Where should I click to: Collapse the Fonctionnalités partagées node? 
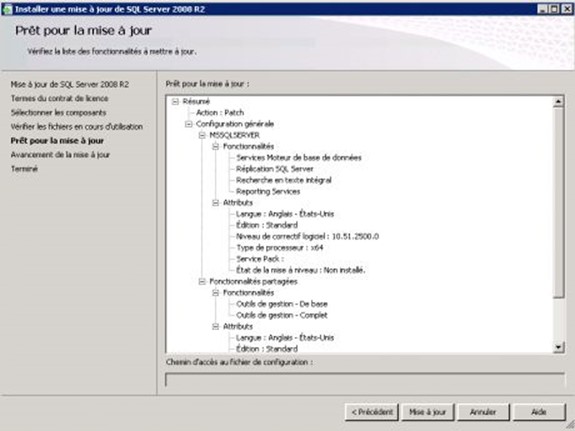202,282
